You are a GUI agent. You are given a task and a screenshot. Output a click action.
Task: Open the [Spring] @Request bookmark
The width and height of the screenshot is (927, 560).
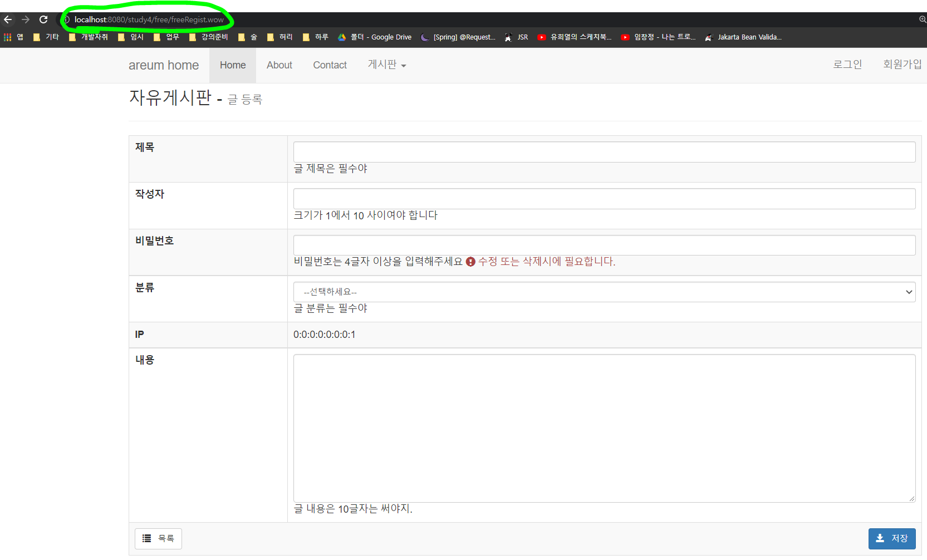pyautogui.click(x=458, y=37)
